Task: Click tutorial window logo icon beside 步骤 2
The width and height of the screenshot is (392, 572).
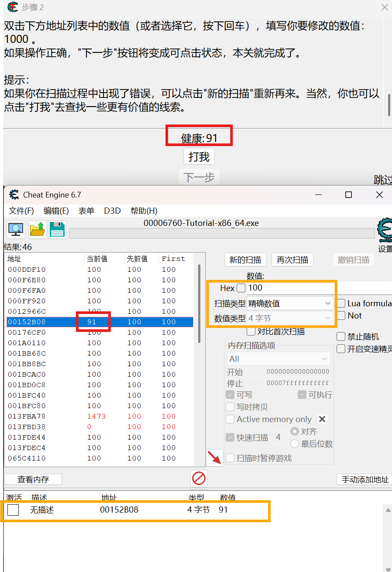Action: pos(13,7)
